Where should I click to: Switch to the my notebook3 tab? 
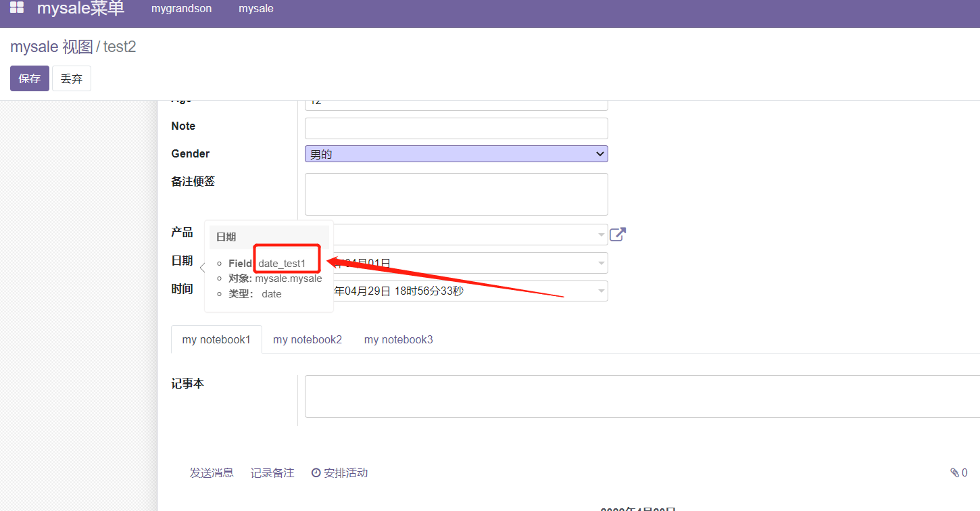[x=399, y=339]
